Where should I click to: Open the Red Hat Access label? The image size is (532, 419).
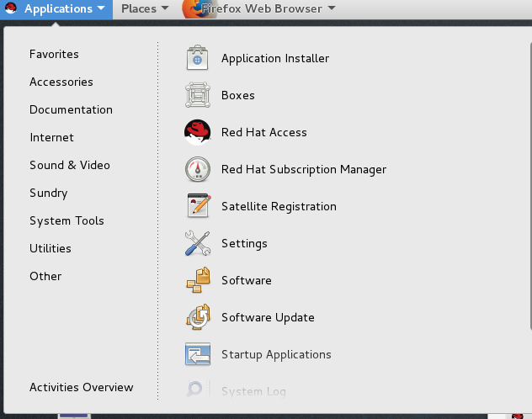pyautogui.click(x=264, y=133)
